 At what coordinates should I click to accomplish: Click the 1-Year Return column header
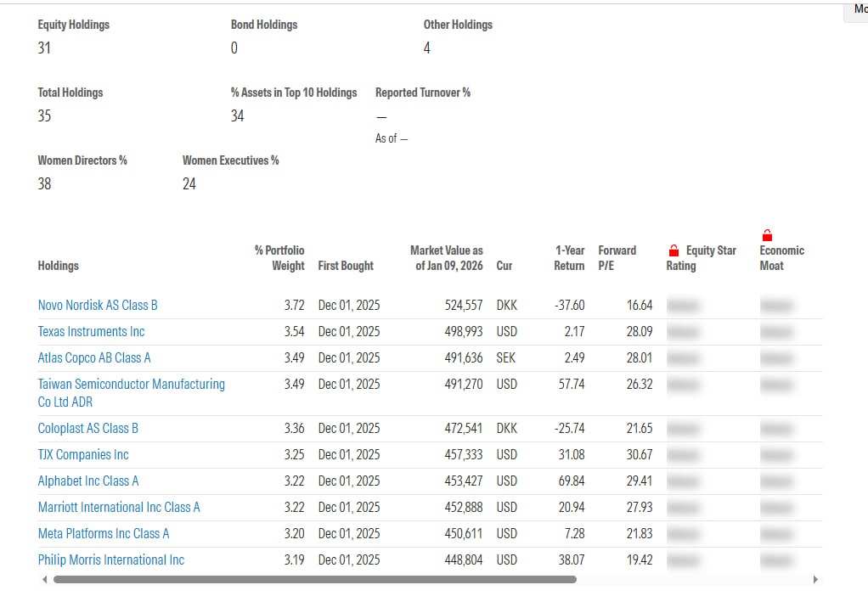[569, 258]
